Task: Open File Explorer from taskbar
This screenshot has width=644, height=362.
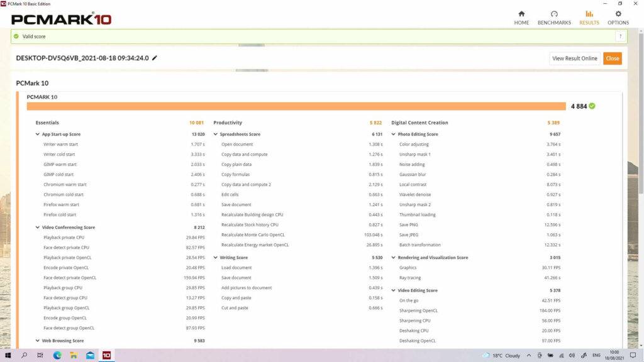Action: tap(74, 356)
